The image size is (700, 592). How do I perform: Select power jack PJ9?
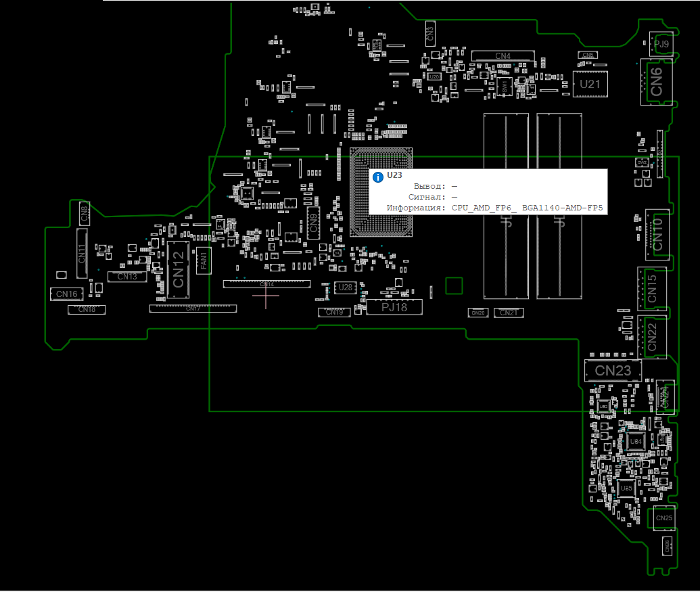point(661,44)
